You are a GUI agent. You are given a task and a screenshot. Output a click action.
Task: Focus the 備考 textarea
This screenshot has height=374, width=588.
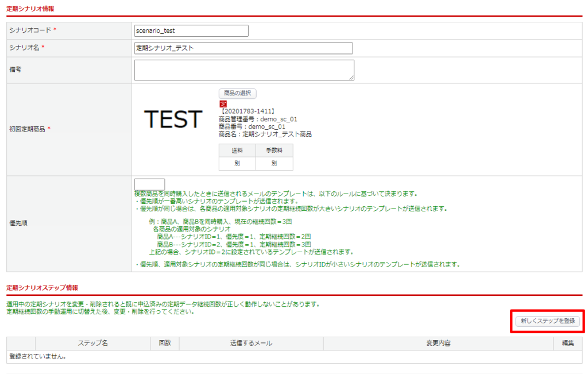pyautogui.click(x=243, y=70)
